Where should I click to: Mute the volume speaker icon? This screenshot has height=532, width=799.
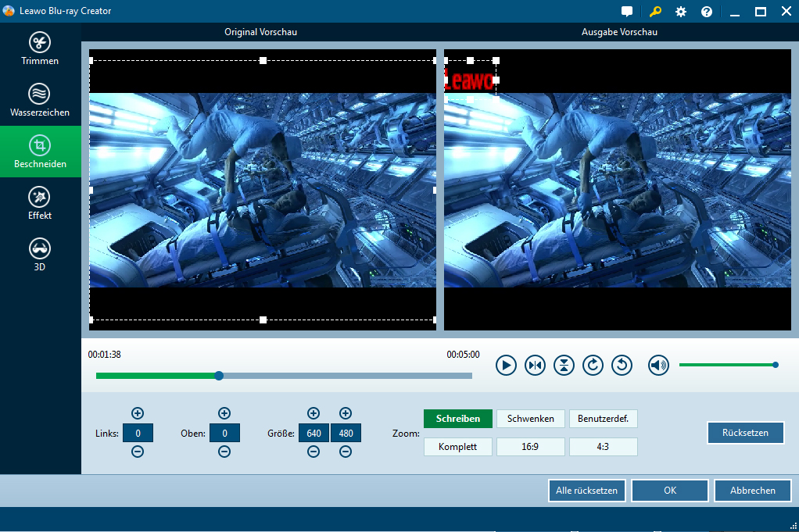[658, 365]
